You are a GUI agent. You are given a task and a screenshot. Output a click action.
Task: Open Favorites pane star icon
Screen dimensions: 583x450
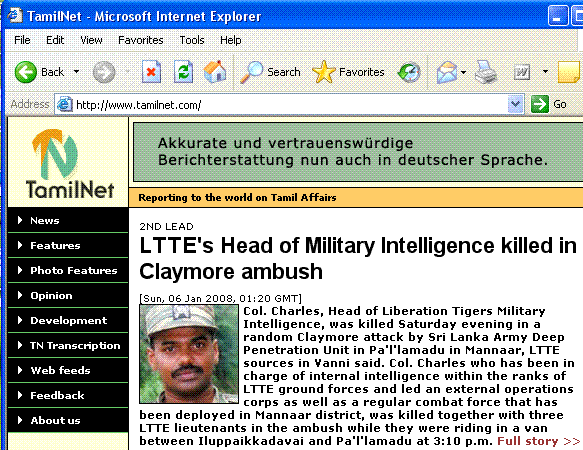click(x=323, y=72)
